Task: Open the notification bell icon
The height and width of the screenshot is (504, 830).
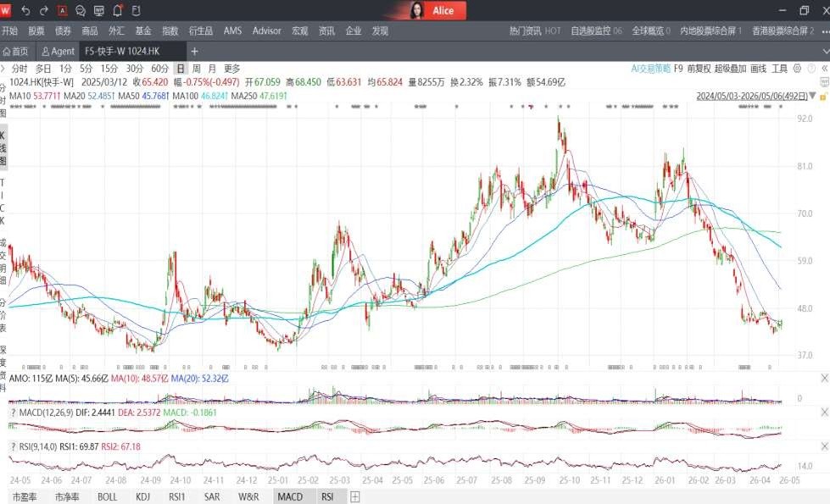Action: 118,10
